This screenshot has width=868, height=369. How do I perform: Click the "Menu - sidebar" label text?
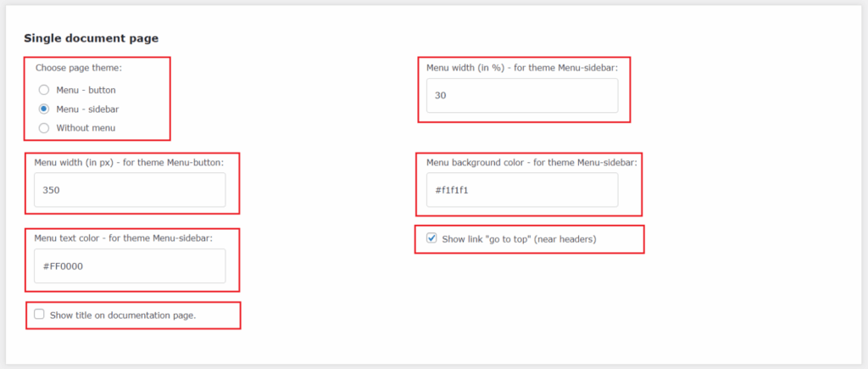click(87, 109)
